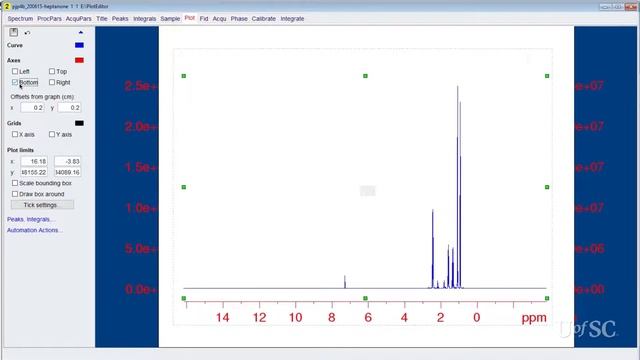Open the Phase tab
The image size is (640, 360).
pyautogui.click(x=239, y=19)
